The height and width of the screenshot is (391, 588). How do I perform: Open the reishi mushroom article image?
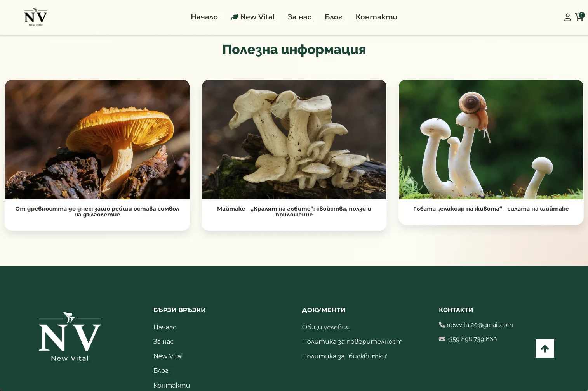[x=97, y=140]
